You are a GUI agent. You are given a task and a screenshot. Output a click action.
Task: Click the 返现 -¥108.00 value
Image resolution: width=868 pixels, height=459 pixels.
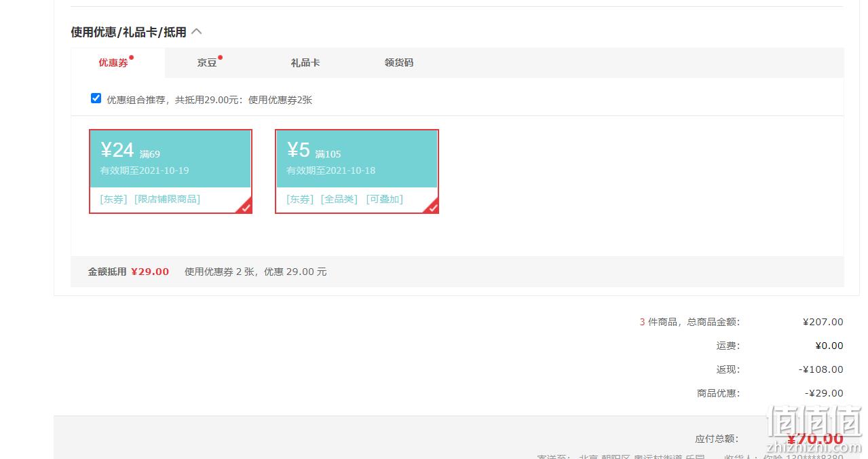[x=820, y=369]
